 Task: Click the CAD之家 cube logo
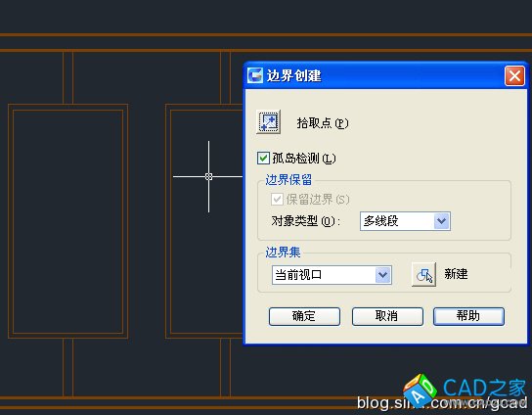coord(420,390)
